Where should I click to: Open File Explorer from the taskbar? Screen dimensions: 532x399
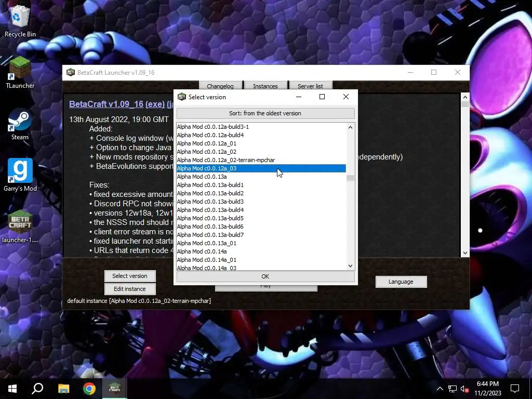[x=63, y=389]
